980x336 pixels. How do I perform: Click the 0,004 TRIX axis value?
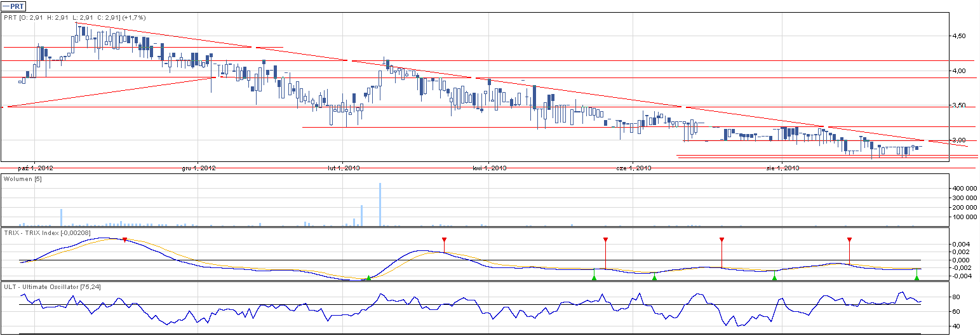pyautogui.click(x=960, y=245)
